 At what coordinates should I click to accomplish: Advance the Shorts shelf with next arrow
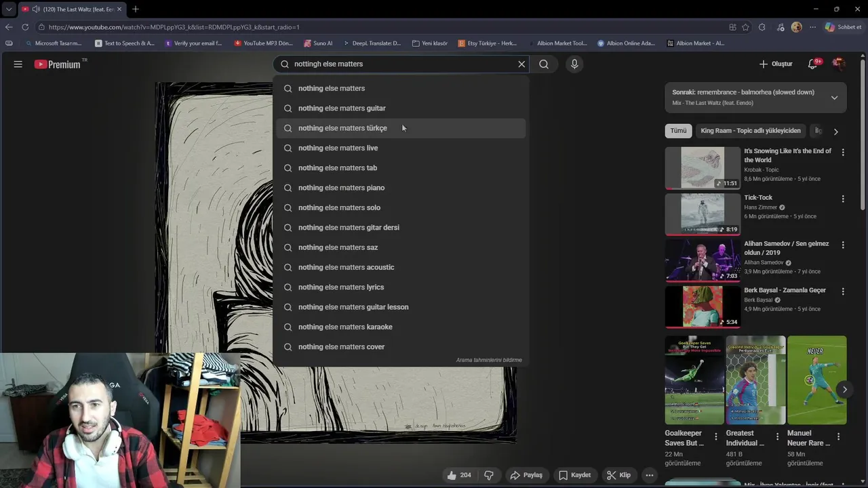tap(844, 389)
